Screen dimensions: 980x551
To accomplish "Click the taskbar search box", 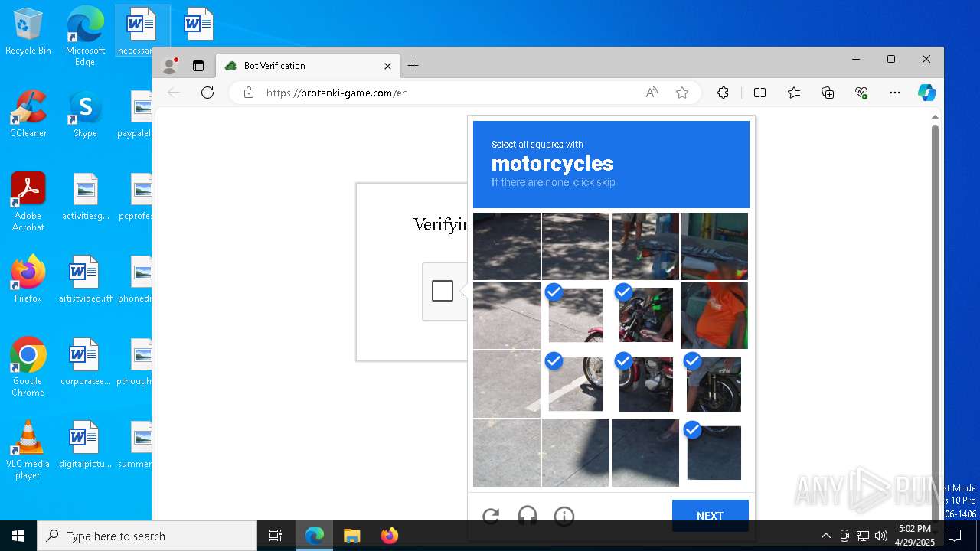I will [147, 536].
